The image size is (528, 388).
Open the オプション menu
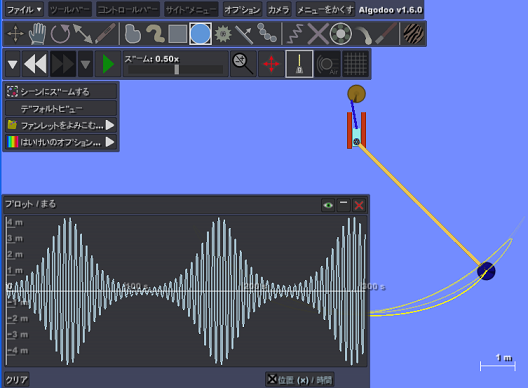tap(242, 10)
